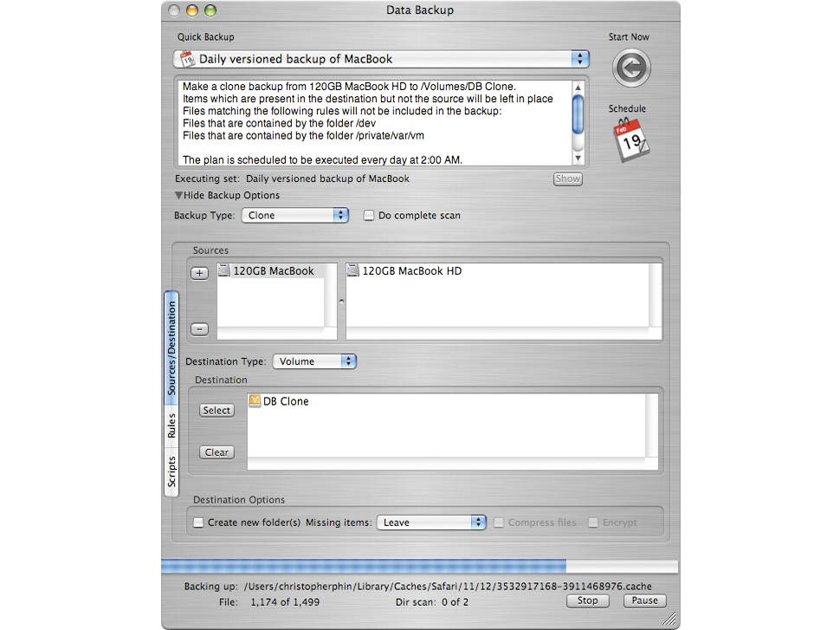This screenshot has height=630, width=840.
Task: Click the Start Now circular arrow icon
Action: pyautogui.click(x=631, y=68)
